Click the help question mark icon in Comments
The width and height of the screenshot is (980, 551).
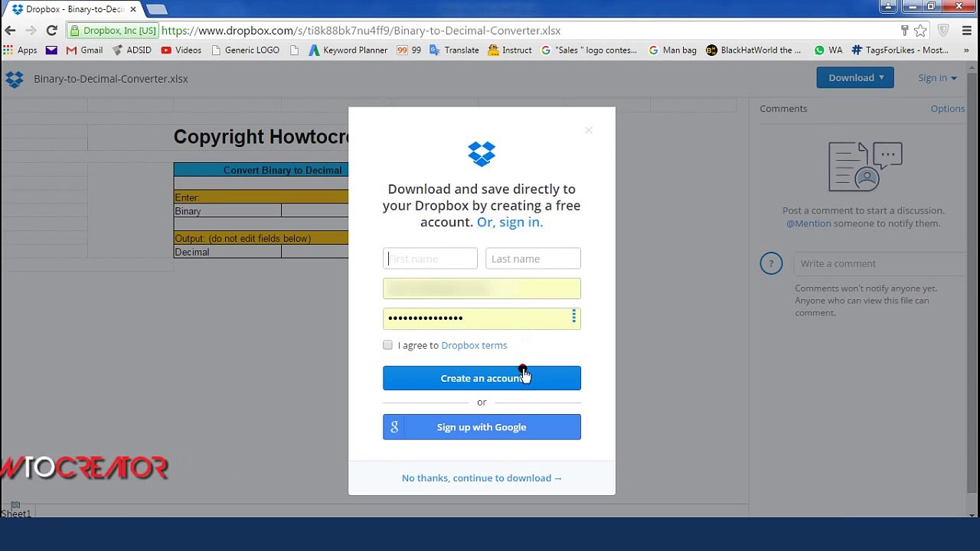(771, 263)
